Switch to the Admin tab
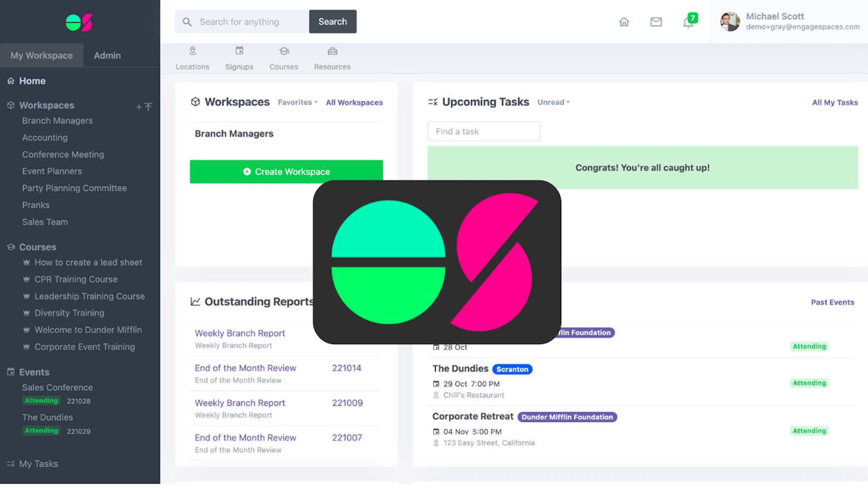This screenshot has width=868, height=488. pyautogui.click(x=107, y=55)
